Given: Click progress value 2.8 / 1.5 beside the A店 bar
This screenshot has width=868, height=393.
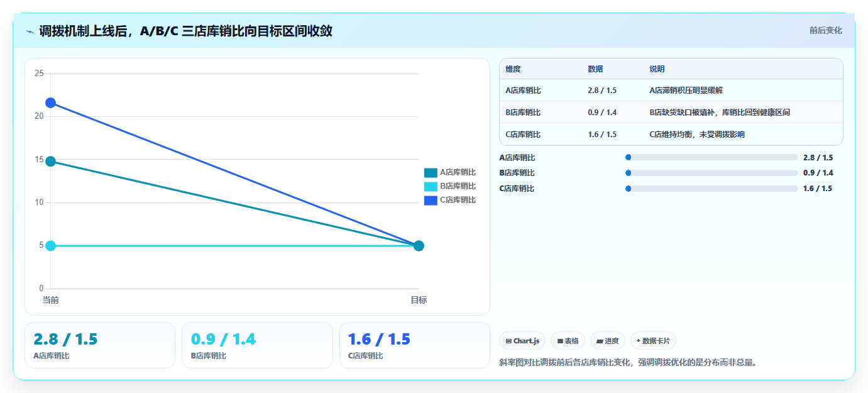Looking at the screenshot, I should pos(818,158).
